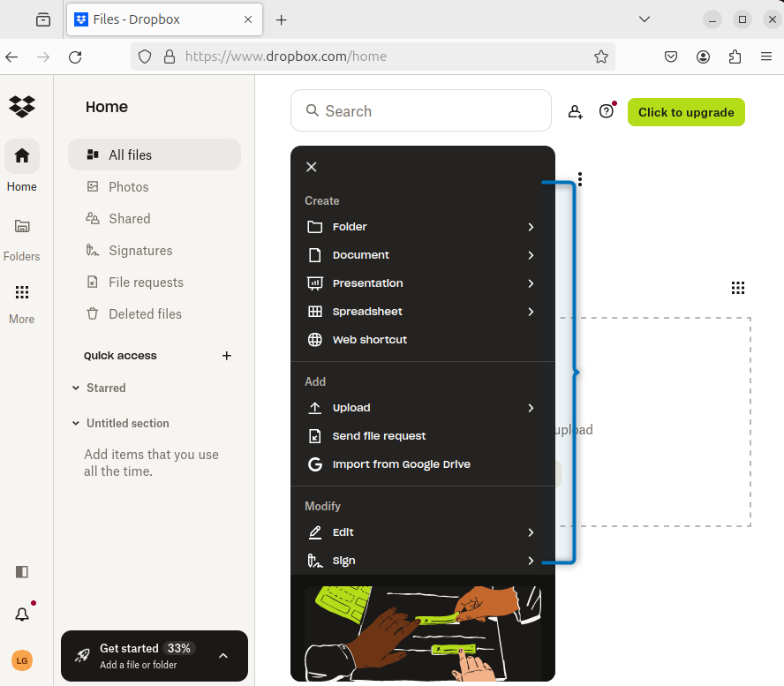
Task: Expand the Get started checklist
Action: pyautogui.click(x=222, y=656)
